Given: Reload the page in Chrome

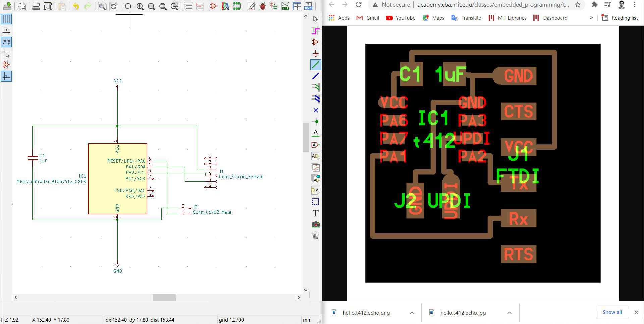Looking at the screenshot, I should click(x=359, y=5).
